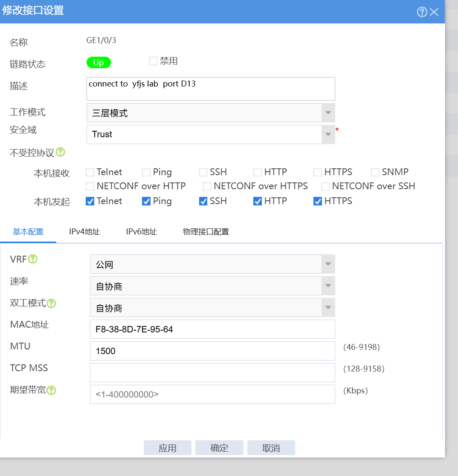Enable Telnet under 本机接收

90,172
